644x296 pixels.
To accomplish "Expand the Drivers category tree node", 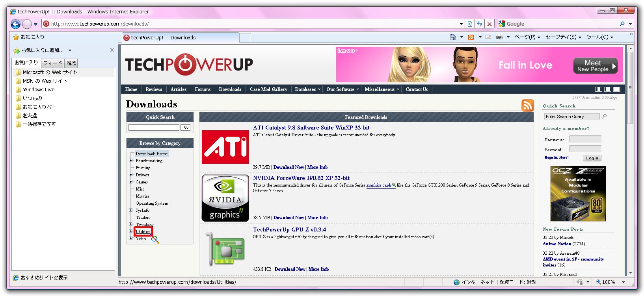I will tap(130, 175).
